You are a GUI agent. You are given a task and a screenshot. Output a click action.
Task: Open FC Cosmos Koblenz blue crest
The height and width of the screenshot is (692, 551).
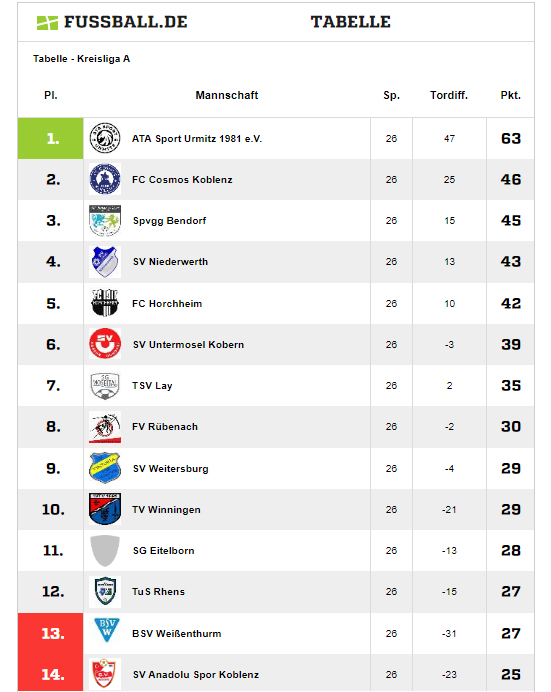(105, 179)
